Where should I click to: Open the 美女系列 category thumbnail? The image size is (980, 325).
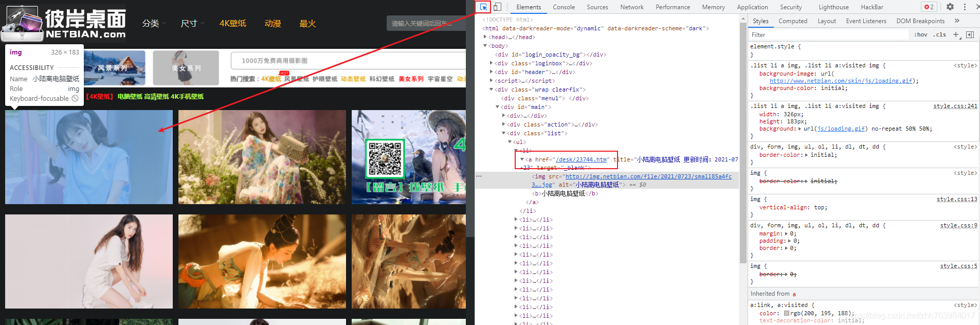click(186, 68)
